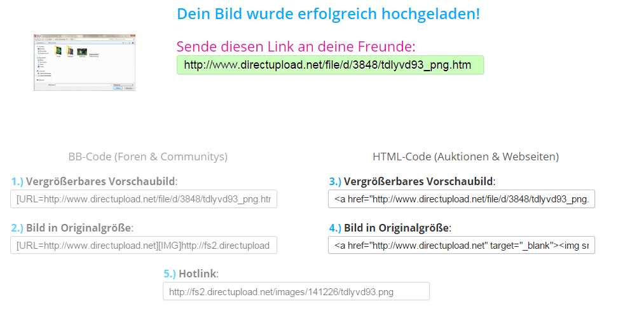Select the green share link field

click(x=330, y=65)
